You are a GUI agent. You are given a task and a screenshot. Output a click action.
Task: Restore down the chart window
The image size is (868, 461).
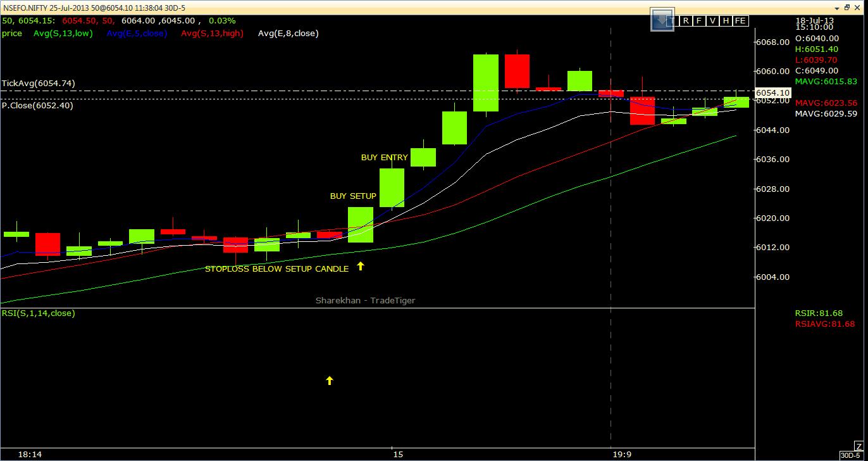tap(848, 8)
